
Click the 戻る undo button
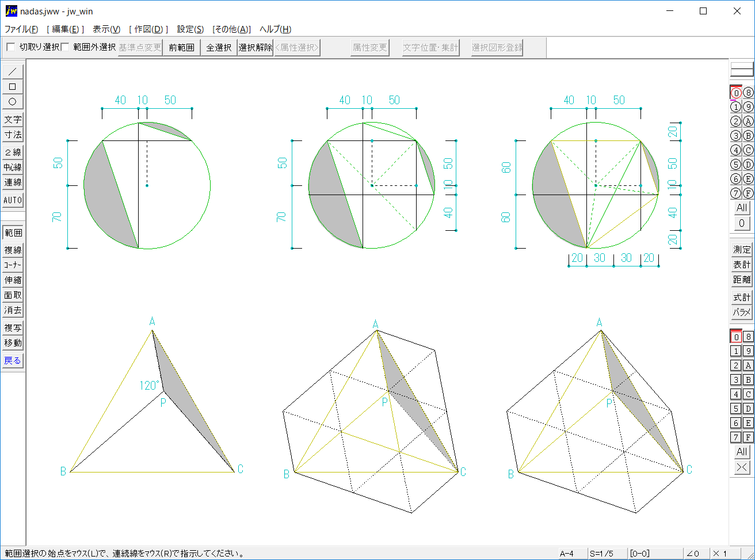click(13, 361)
